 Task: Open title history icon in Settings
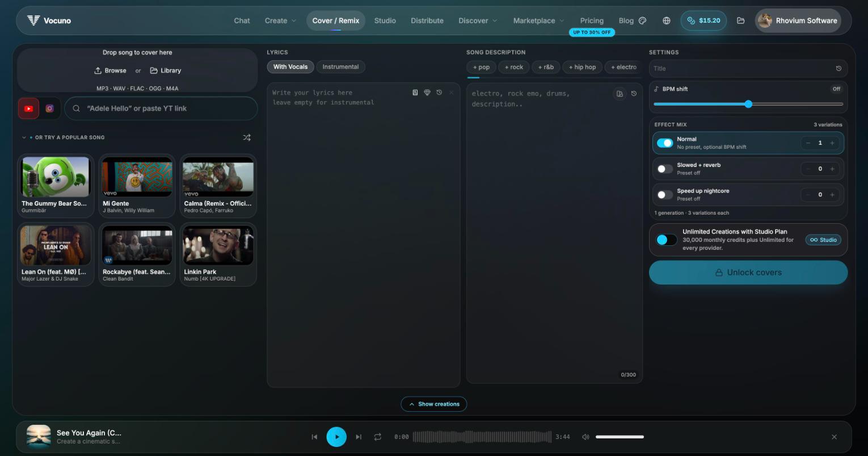click(838, 68)
